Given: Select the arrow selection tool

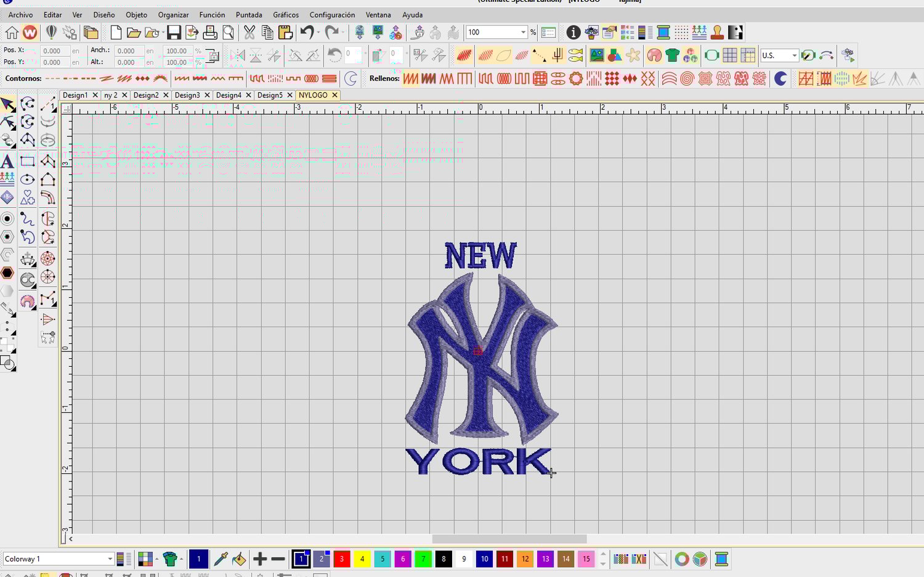Looking at the screenshot, I should (7, 104).
